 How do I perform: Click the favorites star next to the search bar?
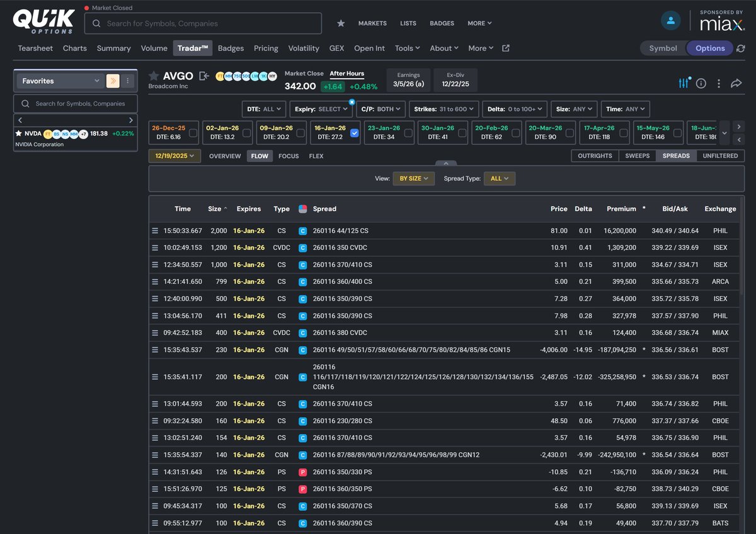click(341, 23)
